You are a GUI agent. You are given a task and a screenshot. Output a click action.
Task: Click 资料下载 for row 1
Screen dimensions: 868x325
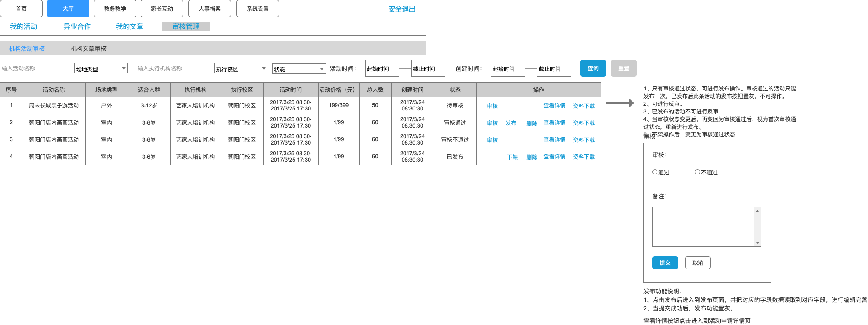tap(584, 106)
